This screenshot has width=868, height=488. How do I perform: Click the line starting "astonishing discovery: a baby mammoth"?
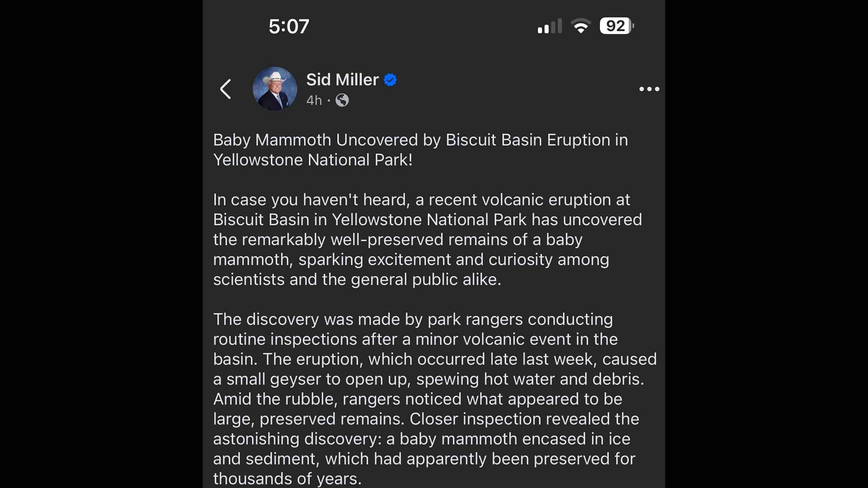click(421, 439)
